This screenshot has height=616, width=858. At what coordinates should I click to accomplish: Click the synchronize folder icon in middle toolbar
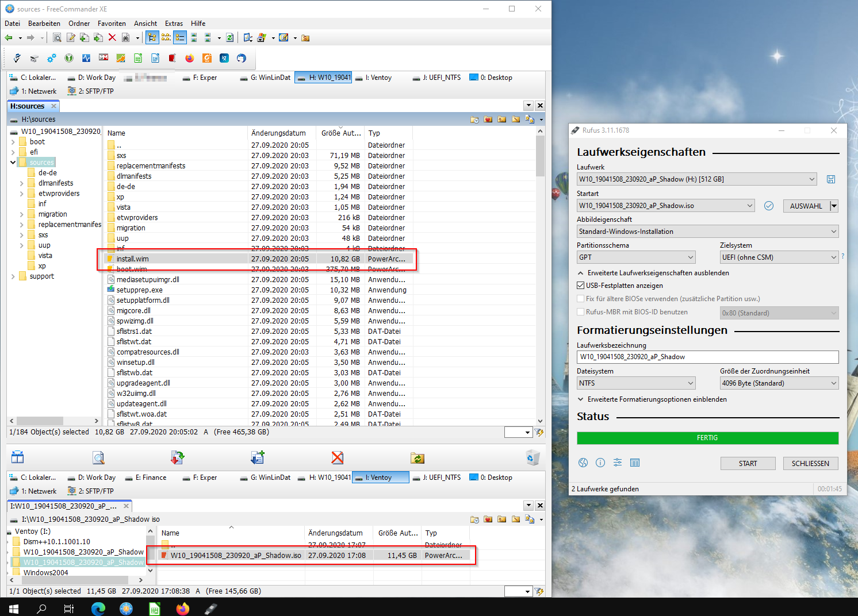[x=417, y=457]
